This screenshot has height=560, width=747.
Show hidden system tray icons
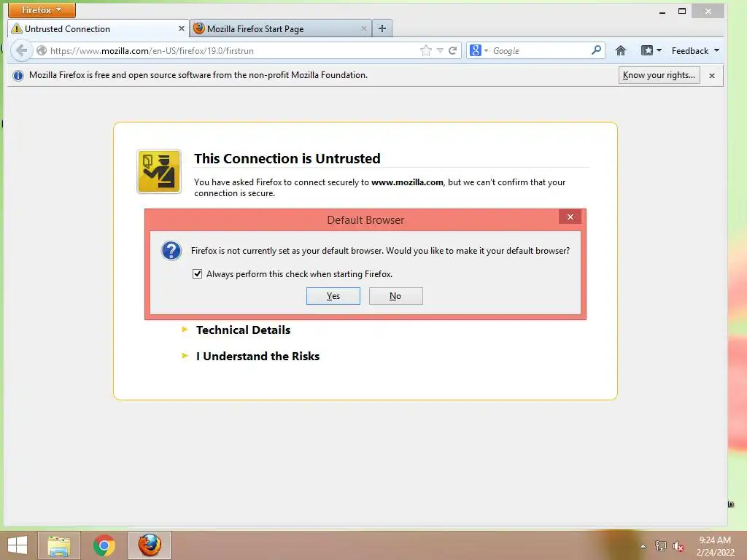643,546
